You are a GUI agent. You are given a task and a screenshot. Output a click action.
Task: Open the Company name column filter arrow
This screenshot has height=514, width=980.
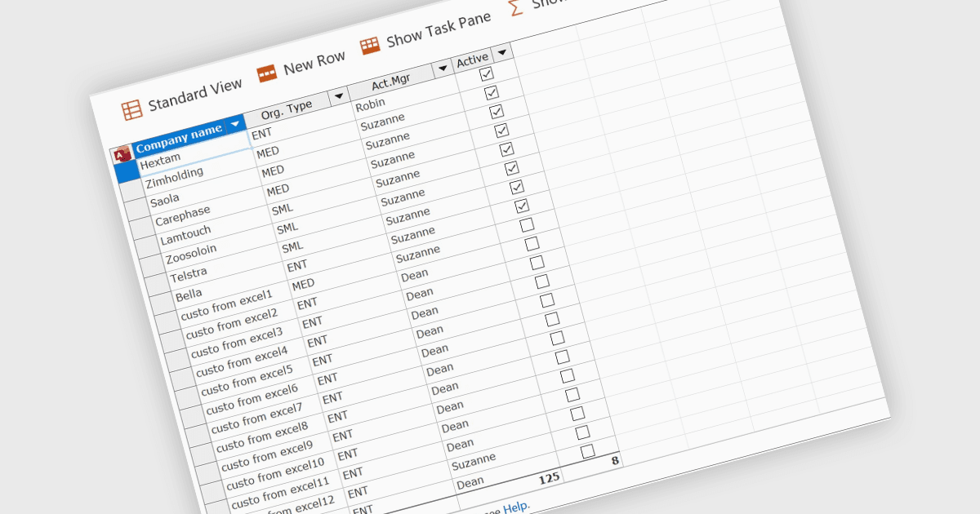click(235, 124)
